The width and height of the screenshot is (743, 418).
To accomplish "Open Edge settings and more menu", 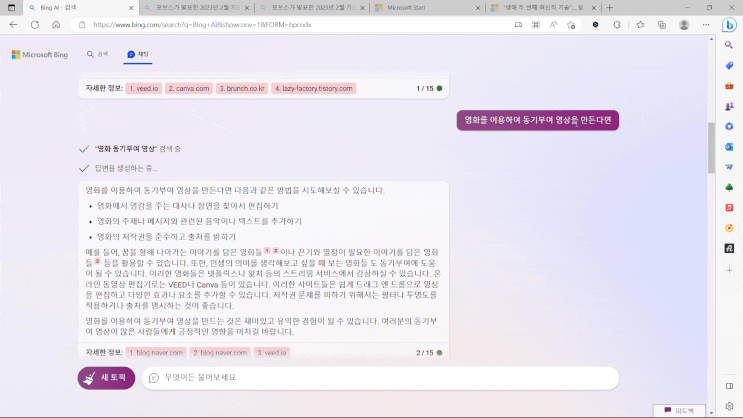I will pyautogui.click(x=706, y=25).
